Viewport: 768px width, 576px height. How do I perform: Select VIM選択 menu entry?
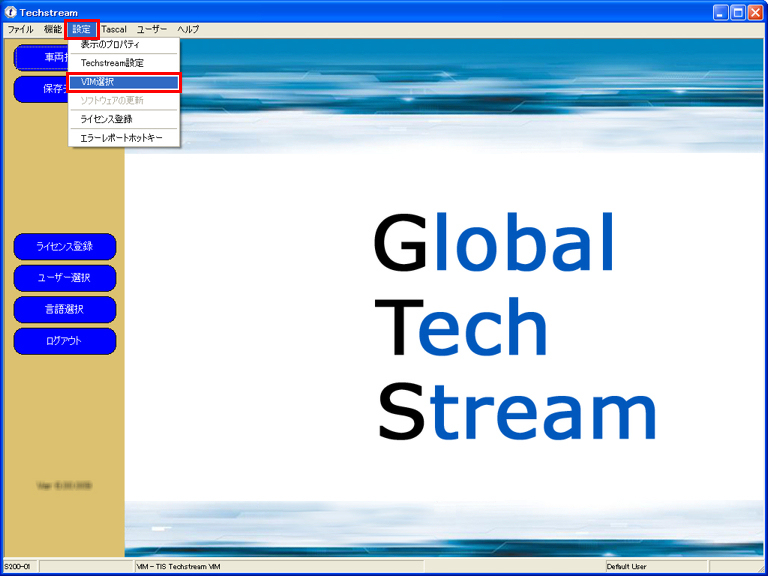point(124,82)
